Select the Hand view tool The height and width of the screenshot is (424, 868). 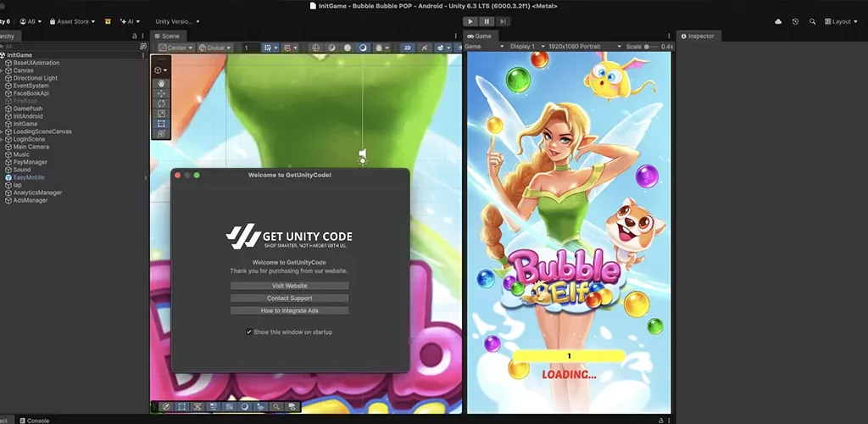click(161, 83)
